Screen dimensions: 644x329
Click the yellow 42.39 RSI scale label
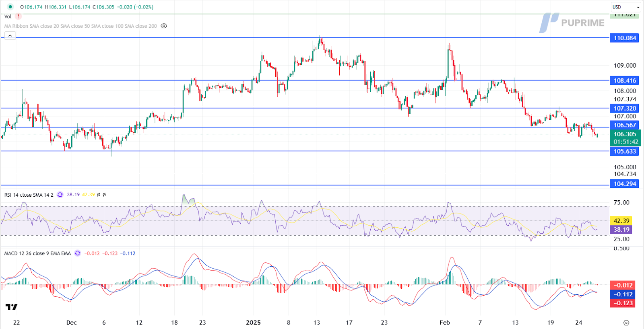point(621,221)
